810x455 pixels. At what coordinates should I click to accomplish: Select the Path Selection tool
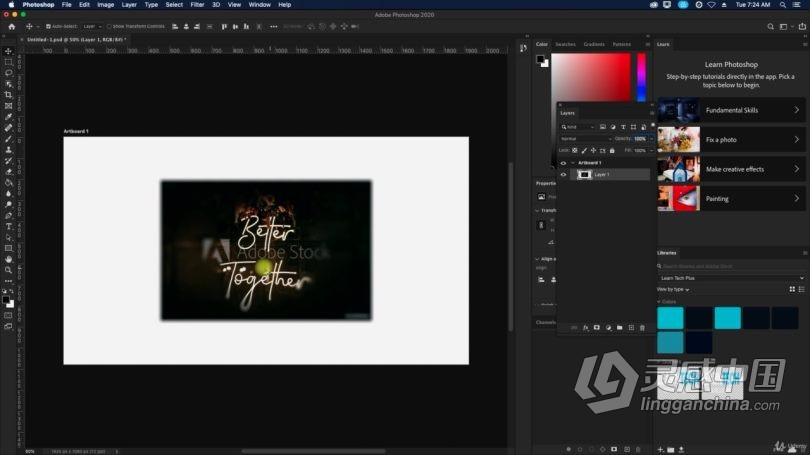point(8,237)
